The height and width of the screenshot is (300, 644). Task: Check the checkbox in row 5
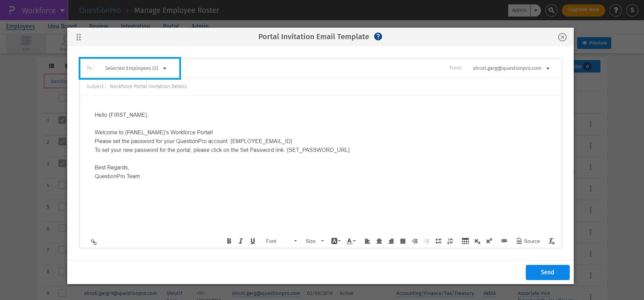pos(62,206)
